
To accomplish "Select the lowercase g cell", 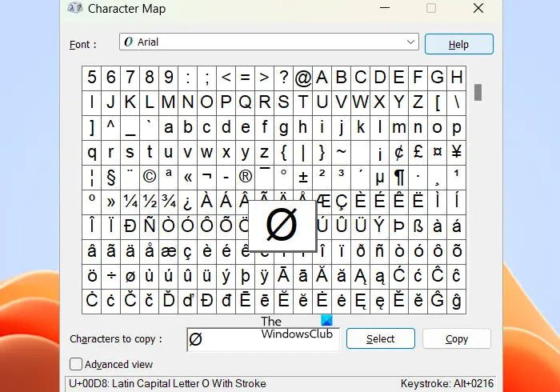I will tap(283, 127).
